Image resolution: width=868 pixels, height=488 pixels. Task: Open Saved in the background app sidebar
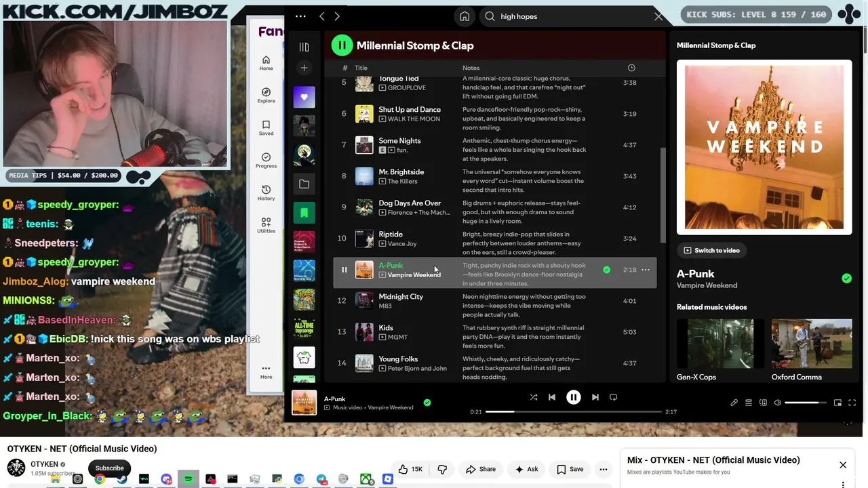point(266,128)
